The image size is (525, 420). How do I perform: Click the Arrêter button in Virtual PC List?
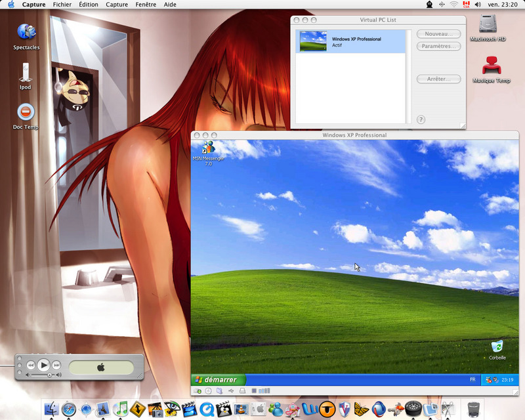[x=438, y=79]
